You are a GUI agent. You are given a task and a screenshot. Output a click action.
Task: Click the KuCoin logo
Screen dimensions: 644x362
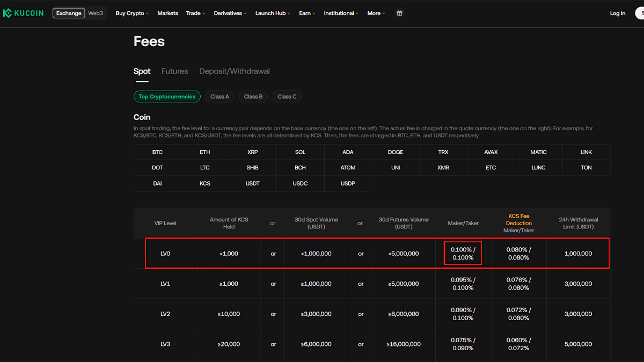pyautogui.click(x=23, y=13)
